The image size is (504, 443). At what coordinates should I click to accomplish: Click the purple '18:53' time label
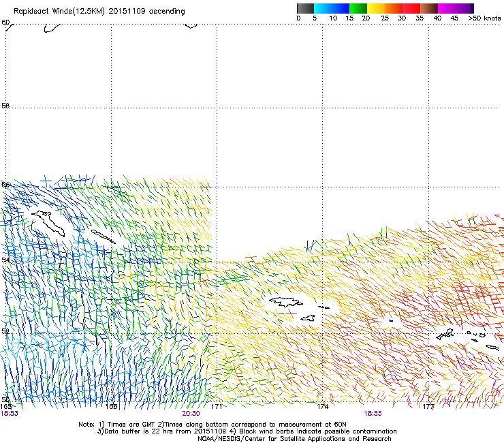9,414
